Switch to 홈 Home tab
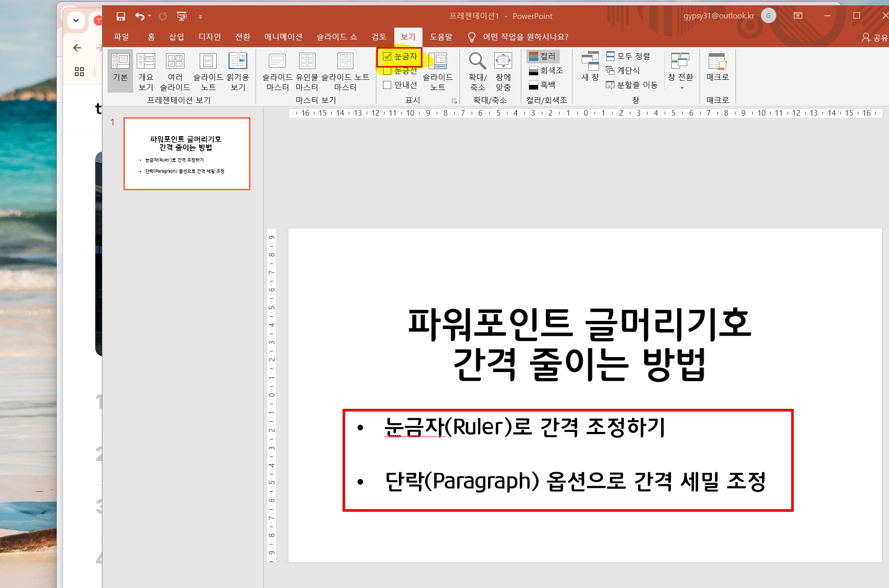 point(151,37)
